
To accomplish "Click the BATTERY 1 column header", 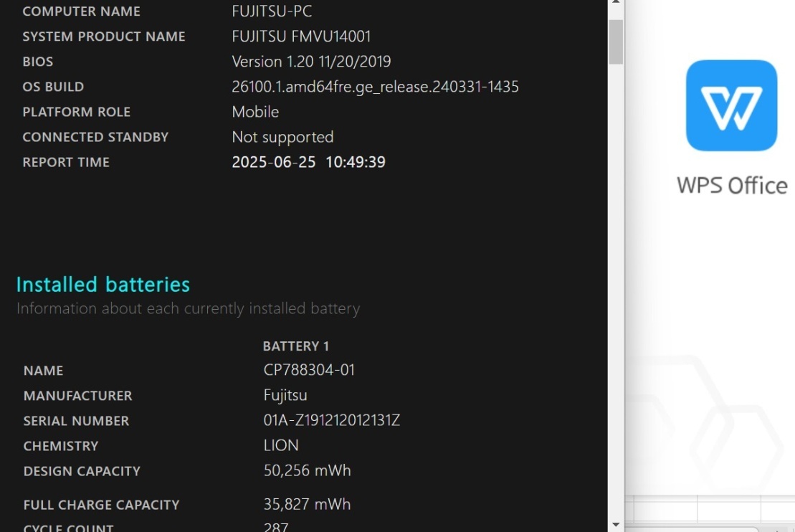I will point(296,346).
